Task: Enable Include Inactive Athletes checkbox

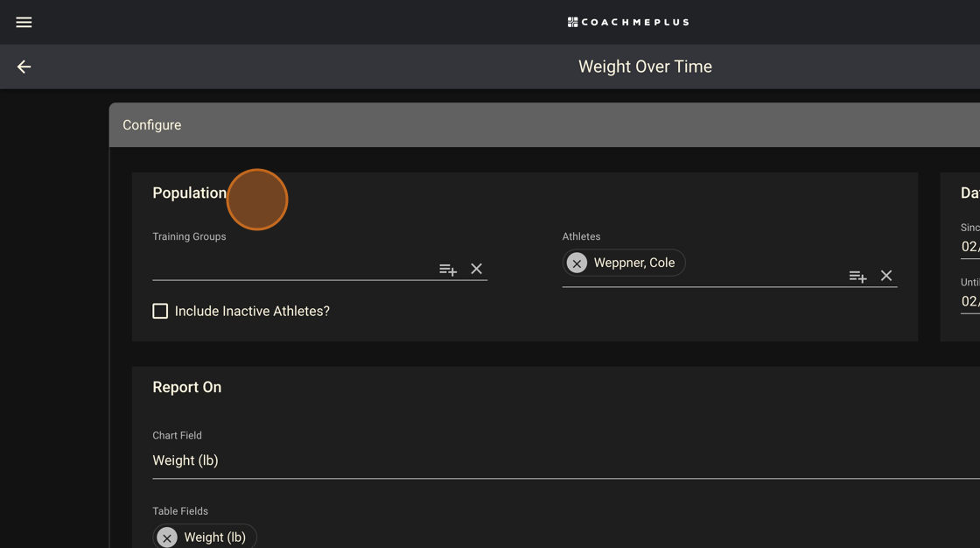Action: (160, 311)
